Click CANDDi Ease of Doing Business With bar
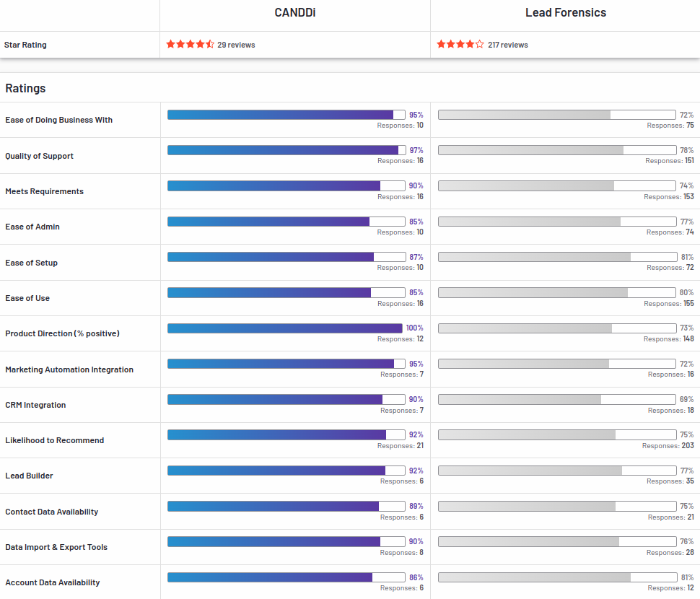 click(x=286, y=115)
